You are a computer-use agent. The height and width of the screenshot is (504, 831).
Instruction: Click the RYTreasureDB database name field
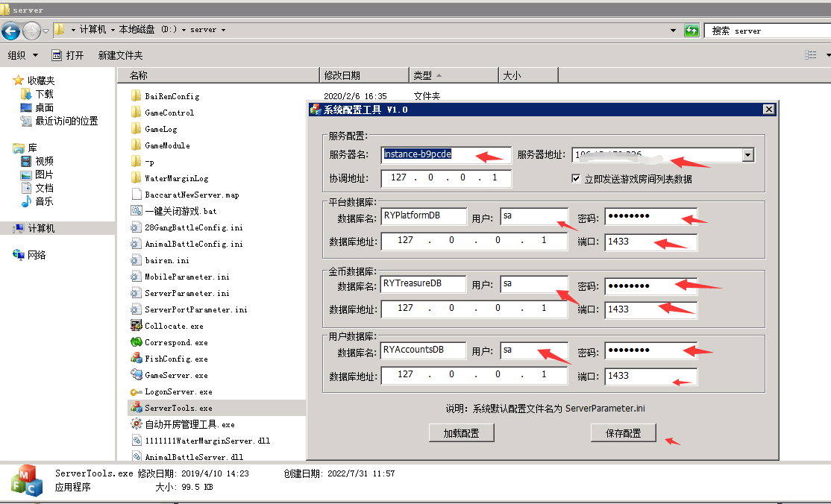tap(424, 283)
